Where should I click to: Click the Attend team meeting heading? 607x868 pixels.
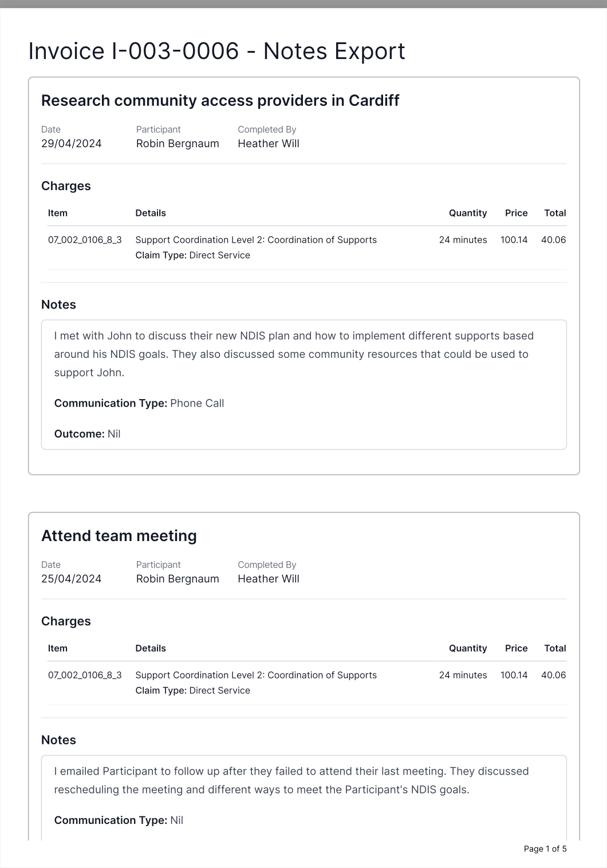(x=119, y=535)
